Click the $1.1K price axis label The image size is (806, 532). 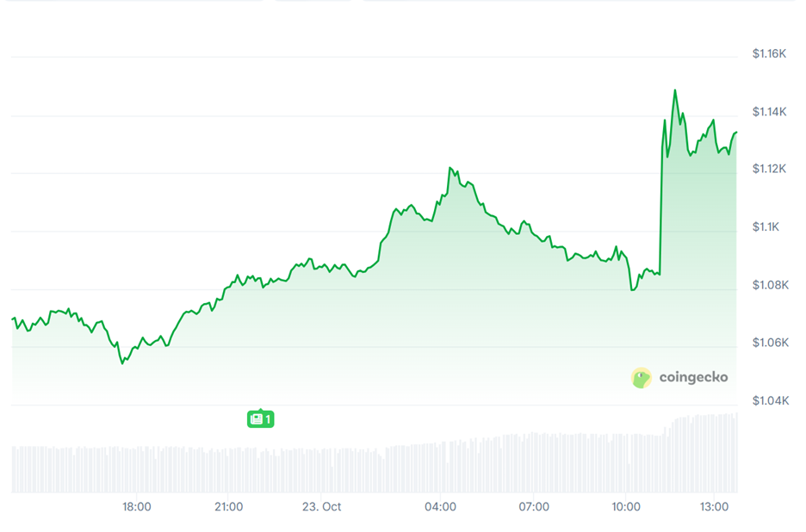point(766,227)
